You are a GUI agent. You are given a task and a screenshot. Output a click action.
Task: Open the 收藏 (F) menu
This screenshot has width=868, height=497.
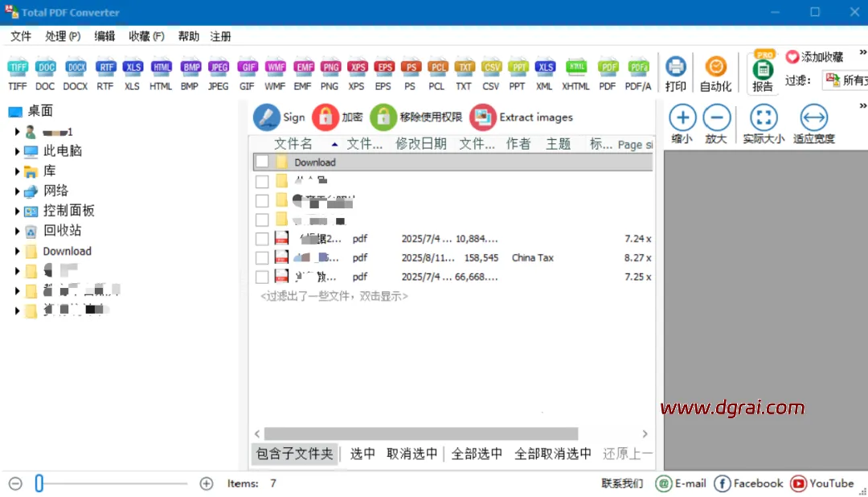coord(147,36)
